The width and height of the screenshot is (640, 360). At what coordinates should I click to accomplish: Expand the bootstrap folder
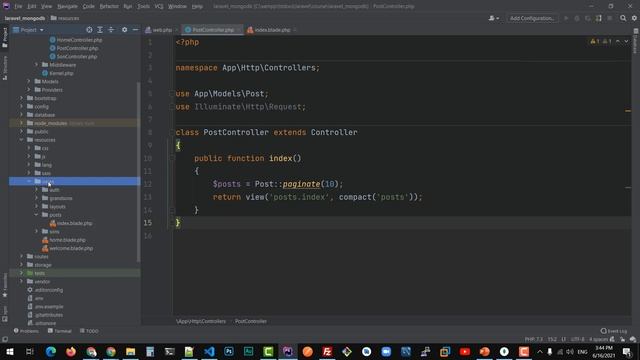click(22, 98)
